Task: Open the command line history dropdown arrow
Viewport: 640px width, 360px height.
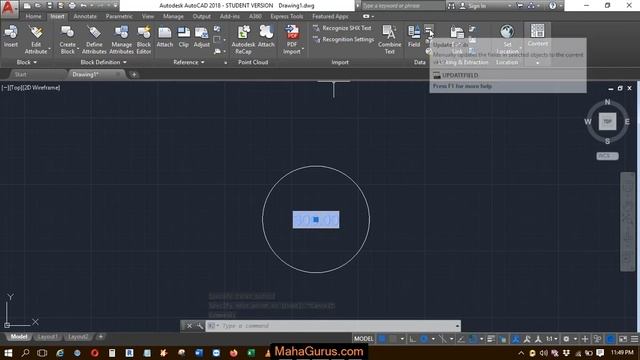Action: click(x=457, y=326)
